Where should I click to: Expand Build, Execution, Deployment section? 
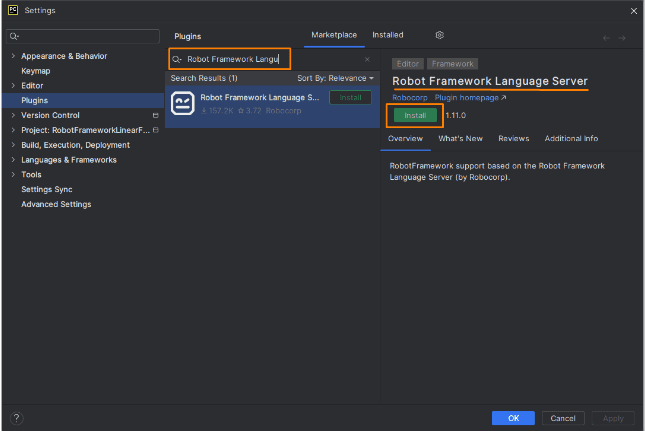point(13,145)
